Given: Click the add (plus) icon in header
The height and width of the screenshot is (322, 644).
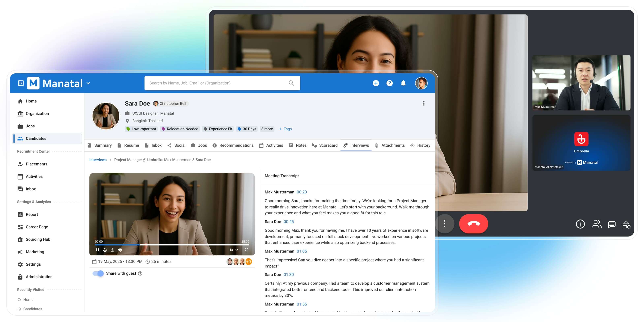Looking at the screenshot, I should pyautogui.click(x=376, y=83).
